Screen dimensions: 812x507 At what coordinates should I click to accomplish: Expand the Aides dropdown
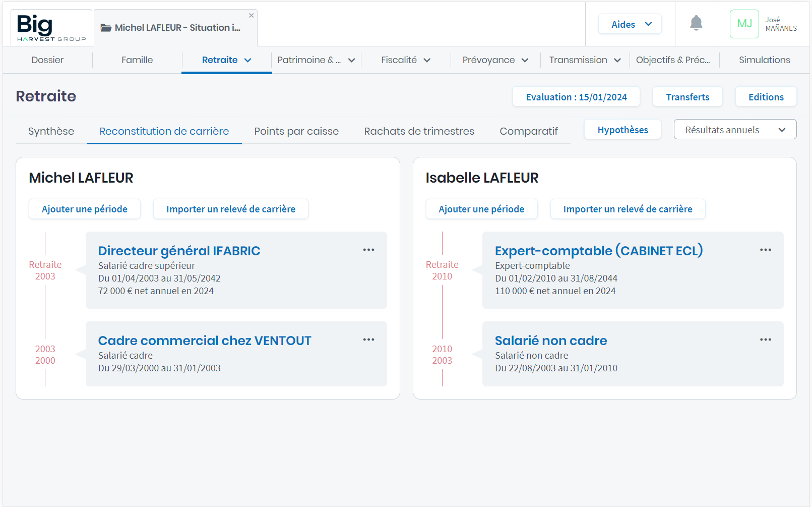(630, 24)
